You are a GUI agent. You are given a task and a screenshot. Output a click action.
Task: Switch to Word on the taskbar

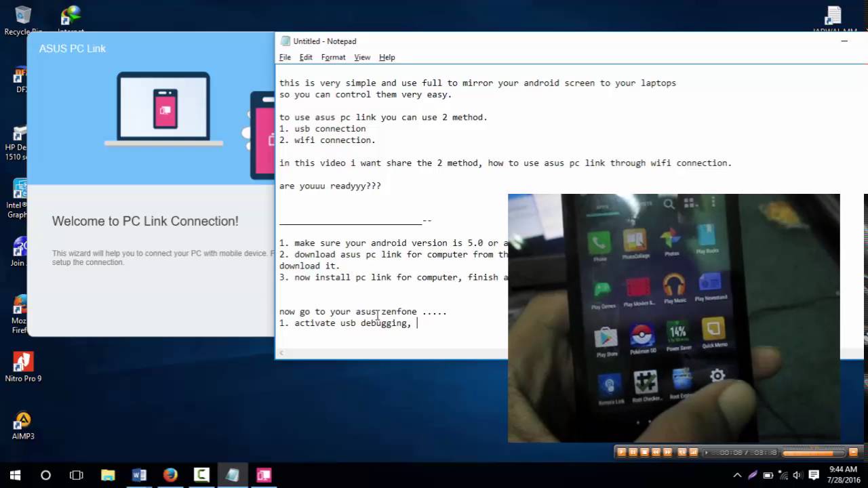pos(139,475)
